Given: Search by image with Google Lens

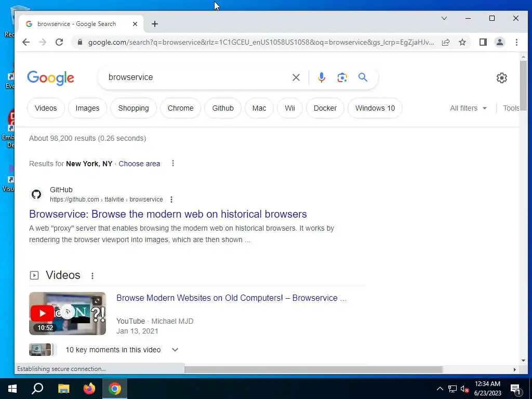Looking at the screenshot, I should tap(342, 77).
